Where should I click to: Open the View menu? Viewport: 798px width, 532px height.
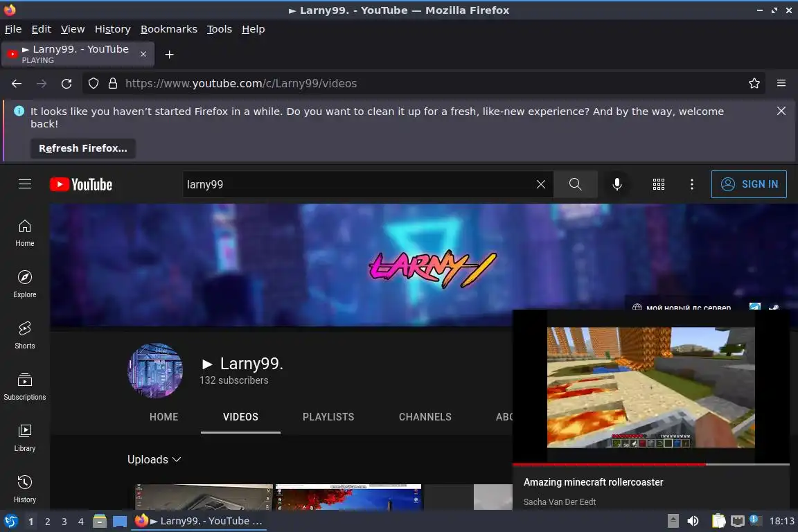pos(73,29)
